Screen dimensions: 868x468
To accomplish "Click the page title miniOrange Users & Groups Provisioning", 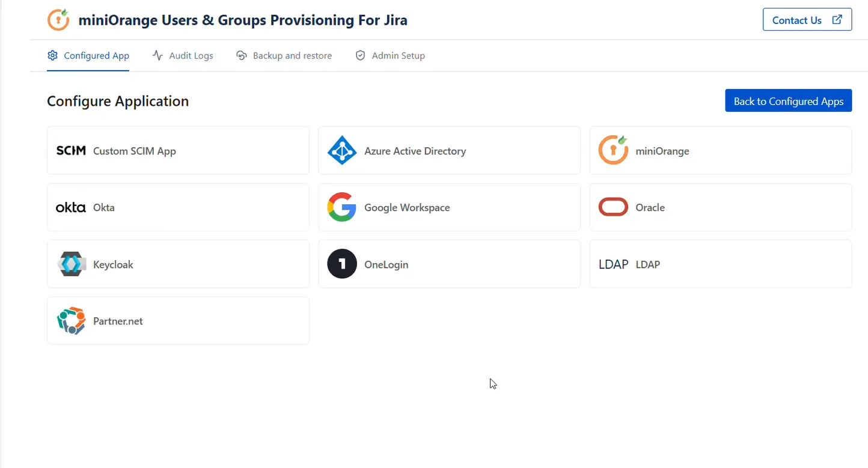I will pyautogui.click(x=243, y=20).
